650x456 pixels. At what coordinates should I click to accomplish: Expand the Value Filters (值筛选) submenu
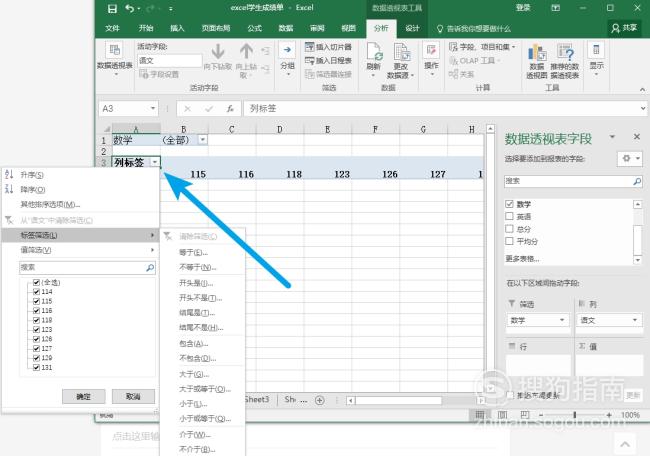[x=81, y=250]
